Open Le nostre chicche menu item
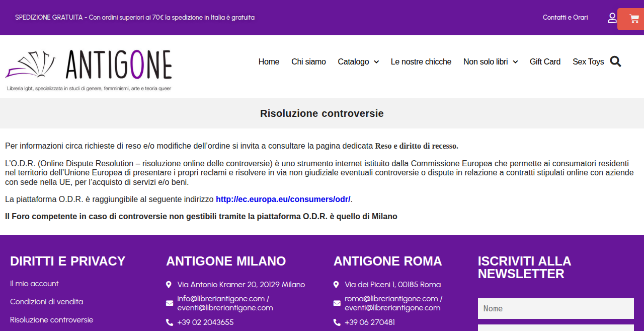The image size is (644, 331). 421,61
